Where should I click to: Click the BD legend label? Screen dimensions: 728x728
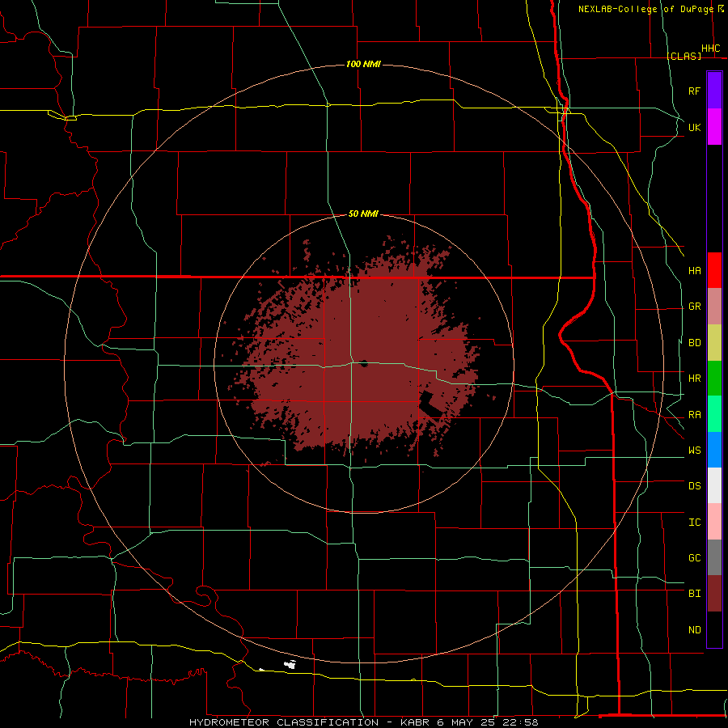click(694, 343)
